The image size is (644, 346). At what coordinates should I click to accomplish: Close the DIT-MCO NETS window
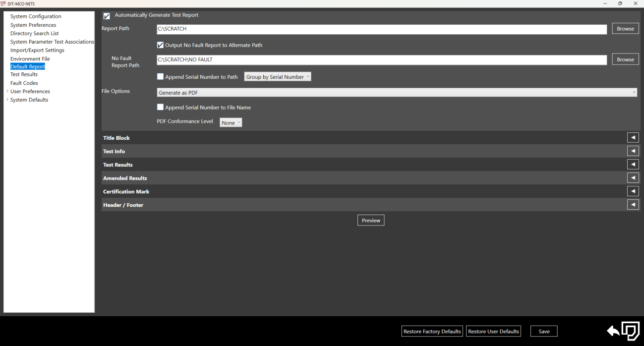pos(636,3)
